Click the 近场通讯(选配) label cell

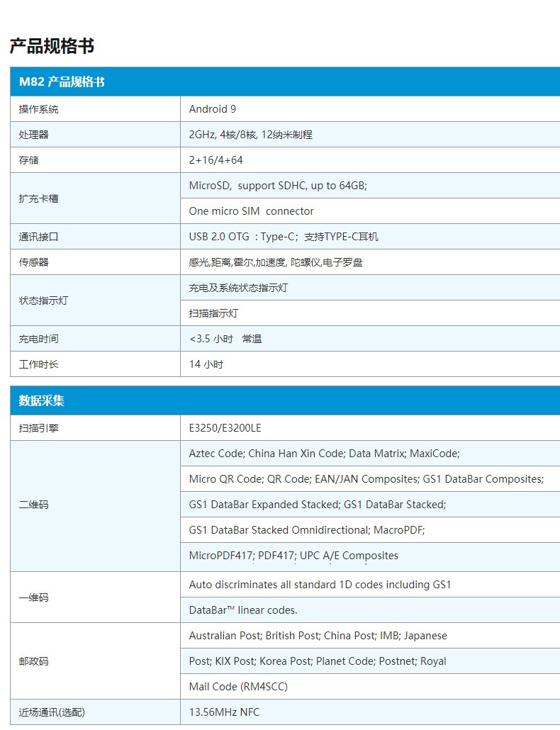pyautogui.click(x=95, y=712)
